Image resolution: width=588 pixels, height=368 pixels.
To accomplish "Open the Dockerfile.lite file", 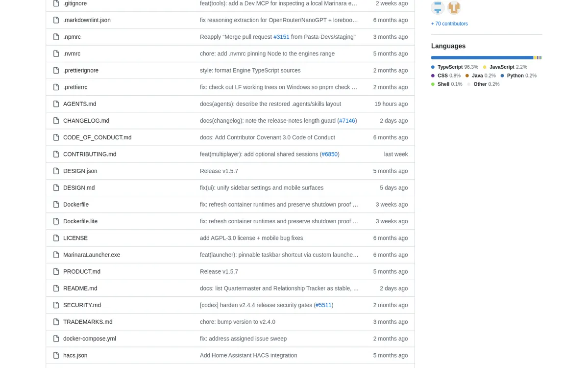I will click(x=80, y=221).
